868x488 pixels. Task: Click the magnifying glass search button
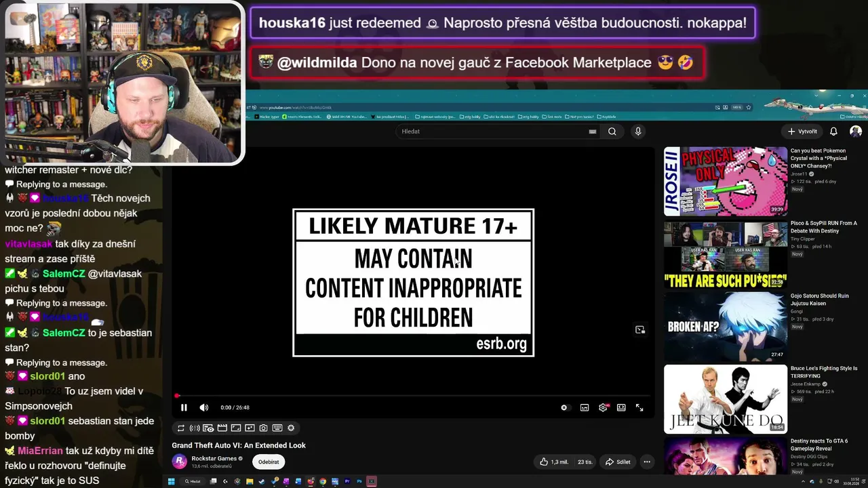click(612, 131)
